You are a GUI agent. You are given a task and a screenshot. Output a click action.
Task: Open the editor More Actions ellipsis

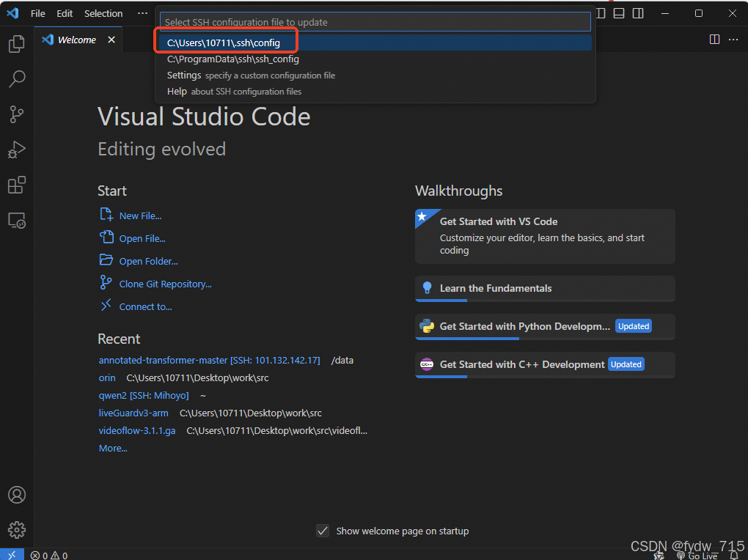733,39
